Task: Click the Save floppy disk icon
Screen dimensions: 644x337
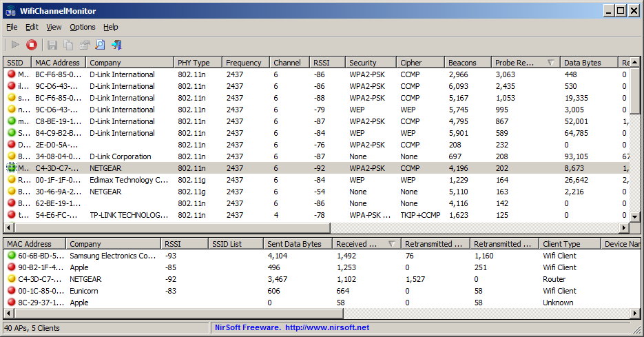Action: pyautogui.click(x=52, y=45)
